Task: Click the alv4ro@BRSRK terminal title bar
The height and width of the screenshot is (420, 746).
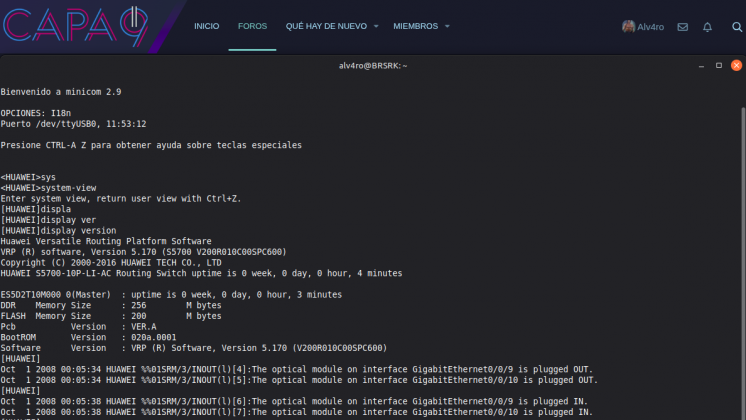Action: tap(373, 65)
